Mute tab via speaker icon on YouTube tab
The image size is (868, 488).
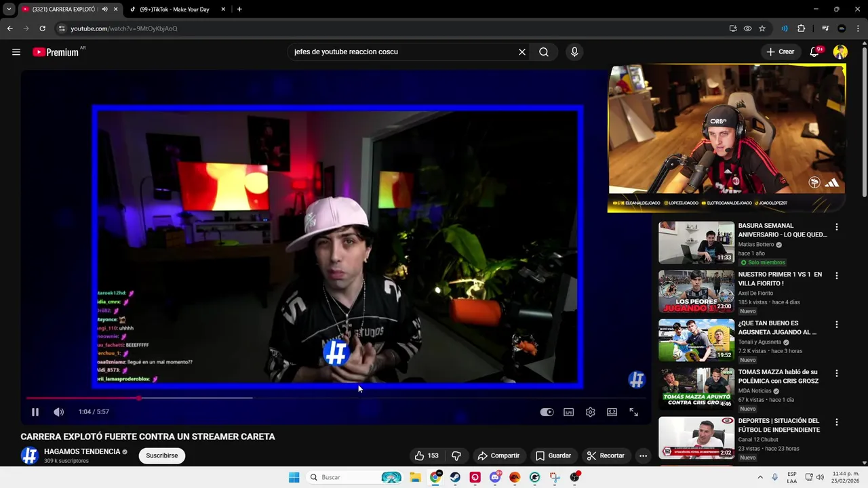pos(104,9)
